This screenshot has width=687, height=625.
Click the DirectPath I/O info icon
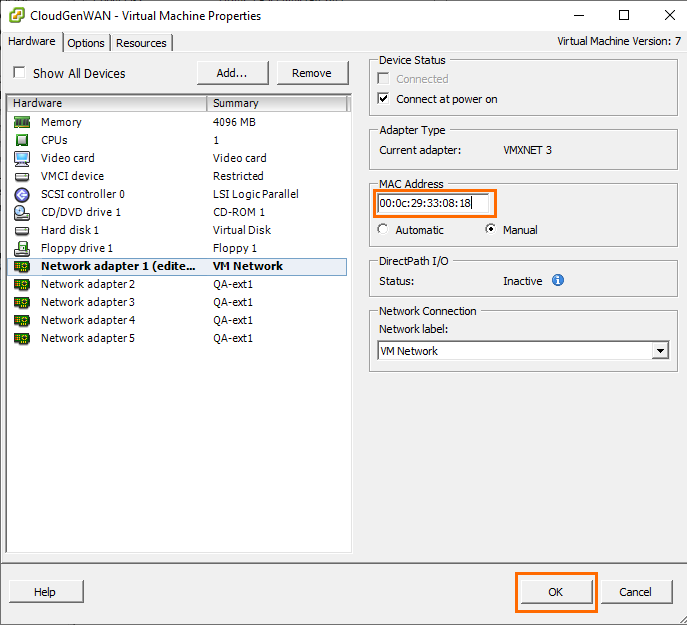[x=558, y=281]
